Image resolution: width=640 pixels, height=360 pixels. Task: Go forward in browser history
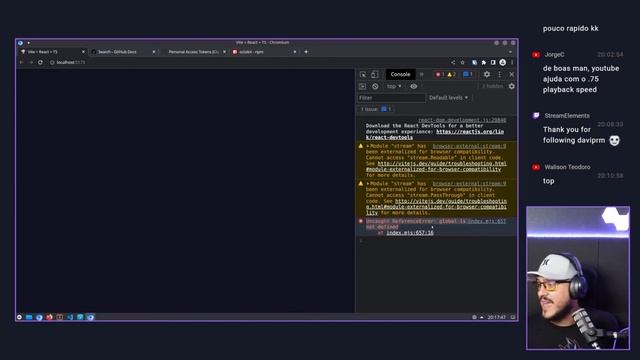31,62
